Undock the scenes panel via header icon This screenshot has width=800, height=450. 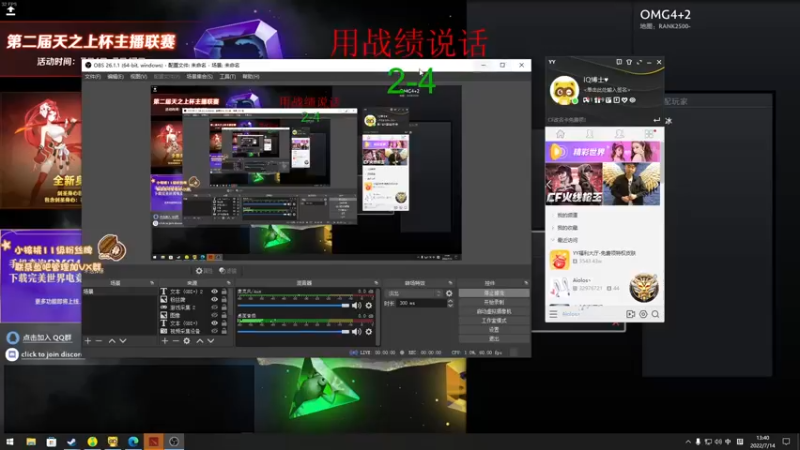tap(152, 283)
